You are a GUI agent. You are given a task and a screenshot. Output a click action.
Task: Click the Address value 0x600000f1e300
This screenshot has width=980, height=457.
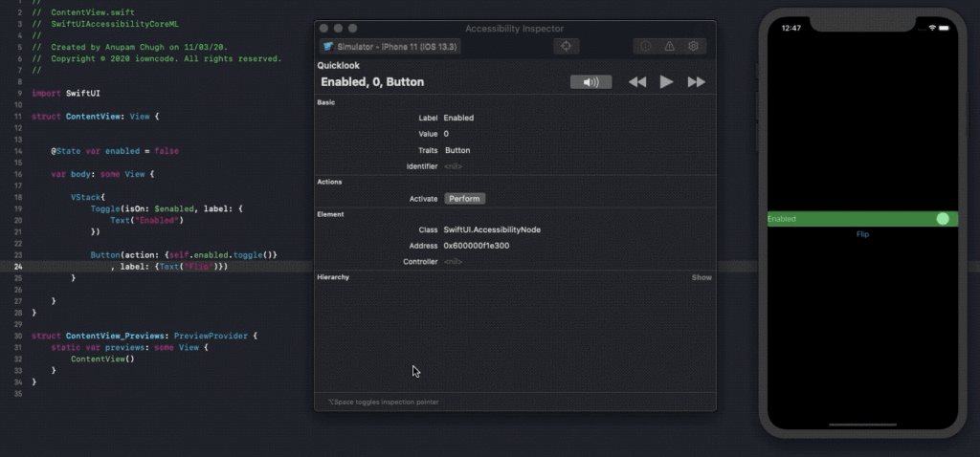click(477, 246)
